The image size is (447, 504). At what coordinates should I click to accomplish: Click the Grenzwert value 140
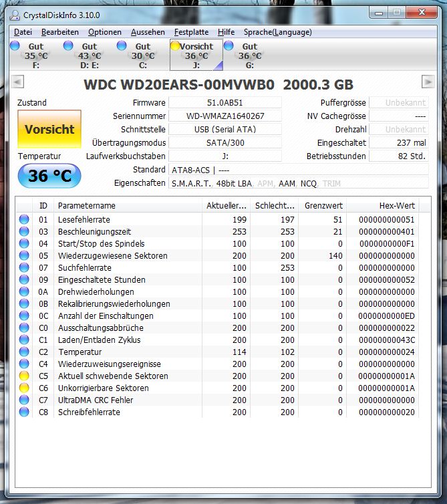[x=335, y=256]
